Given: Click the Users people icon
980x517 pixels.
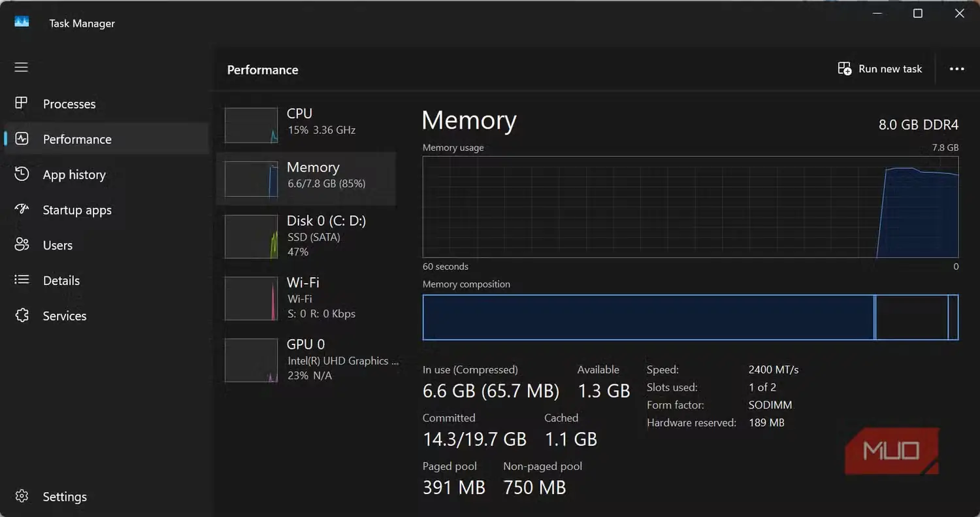Looking at the screenshot, I should (x=22, y=244).
